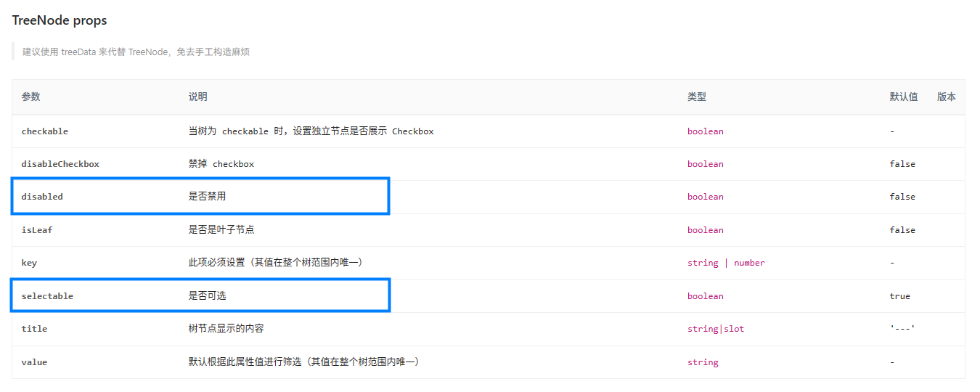The width and height of the screenshot is (980, 392).
Task: Click the treeData recommendation note text
Action: point(136,52)
